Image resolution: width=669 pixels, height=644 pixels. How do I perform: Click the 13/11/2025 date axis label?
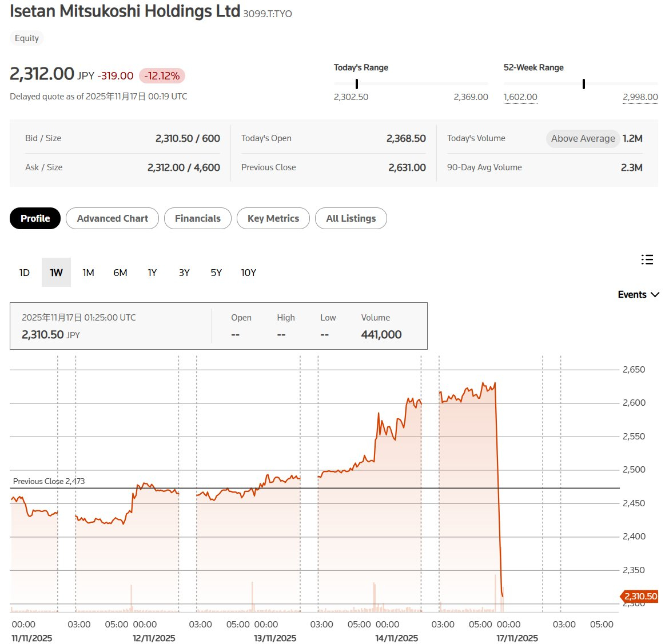tap(275, 638)
